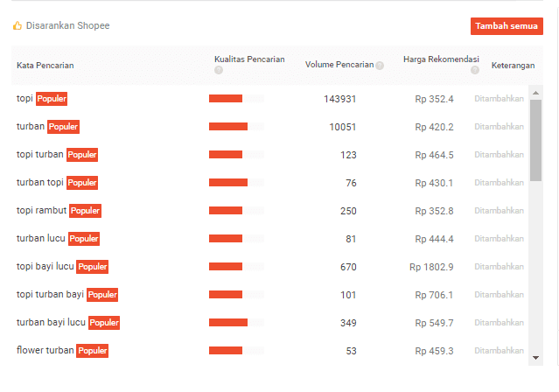Click search volume value 670
This screenshot has width=559, height=392.
[x=348, y=267]
